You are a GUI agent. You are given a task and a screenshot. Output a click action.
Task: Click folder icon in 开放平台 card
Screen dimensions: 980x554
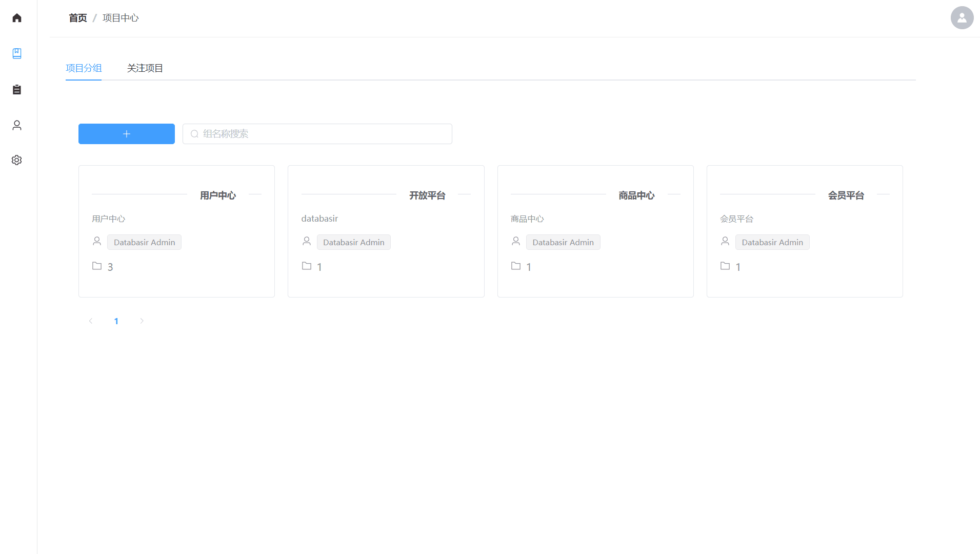307,266
